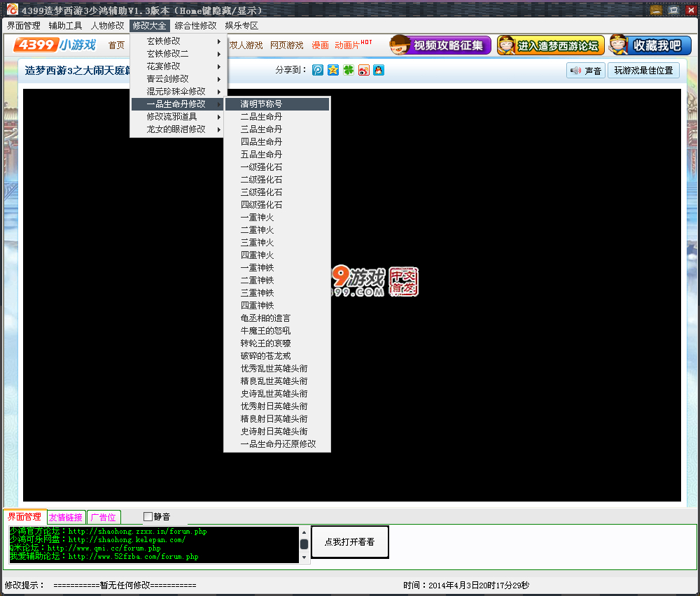Viewport: 700px width, 596px height.
Task: Choose 二级强化石 from the submenu
Action: pos(277,179)
